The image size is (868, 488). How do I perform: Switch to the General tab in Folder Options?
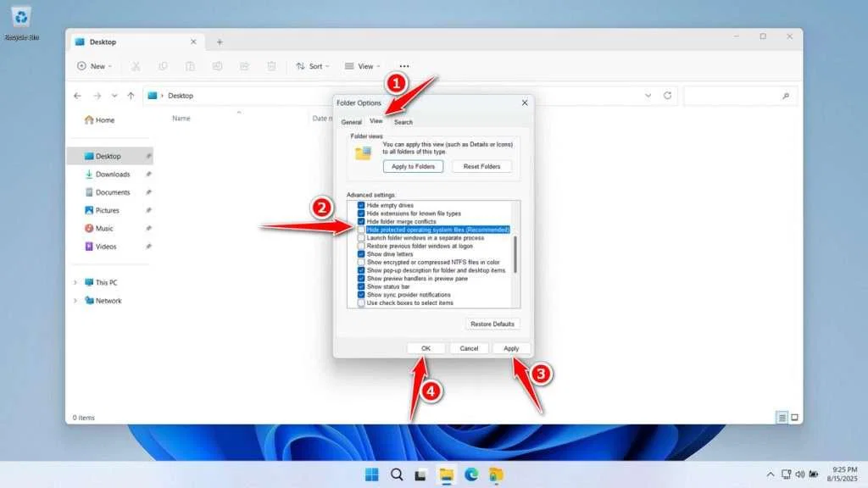(x=352, y=121)
